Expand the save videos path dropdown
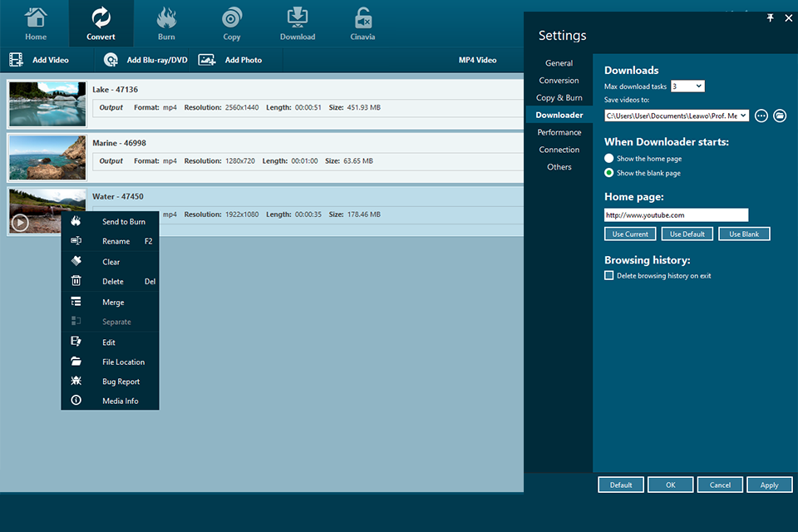 (x=677, y=116)
